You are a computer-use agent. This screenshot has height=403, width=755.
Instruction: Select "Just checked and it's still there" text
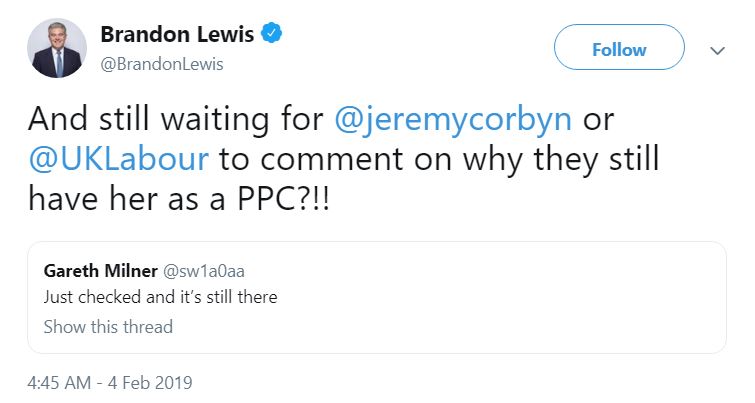point(160,297)
